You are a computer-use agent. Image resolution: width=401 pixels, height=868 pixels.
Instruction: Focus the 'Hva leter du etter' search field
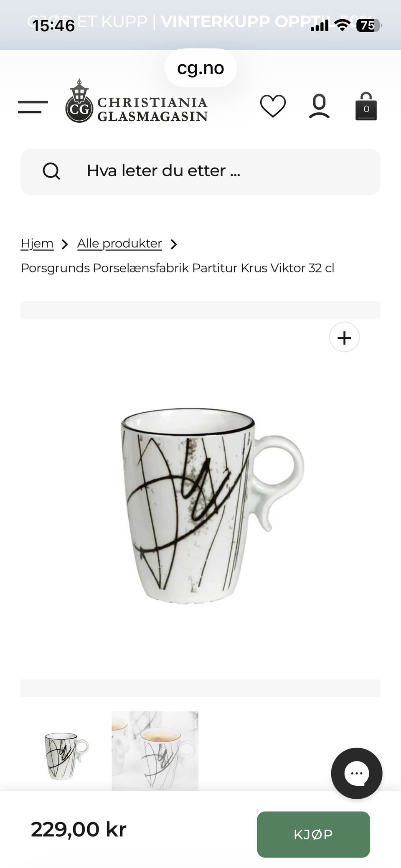click(200, 172)
